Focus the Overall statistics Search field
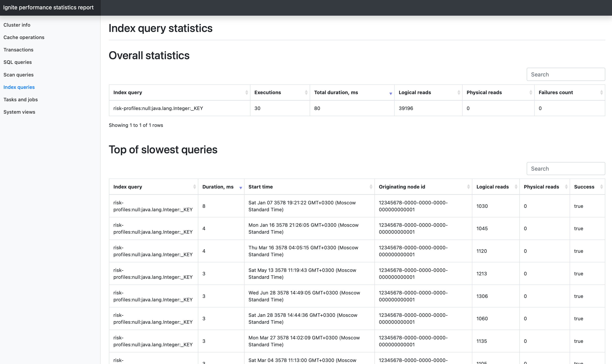Viewport: 612px width, 364px height. pyautogui.click(x=566, y=74)
